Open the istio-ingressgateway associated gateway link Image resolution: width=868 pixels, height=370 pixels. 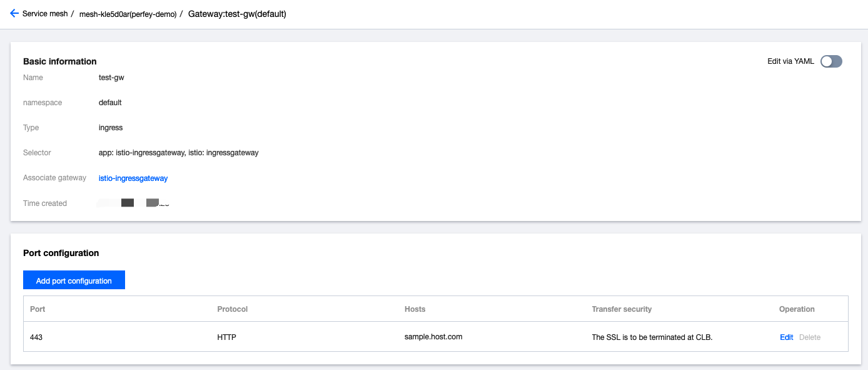pyautogui.click(x=133, y=178)
